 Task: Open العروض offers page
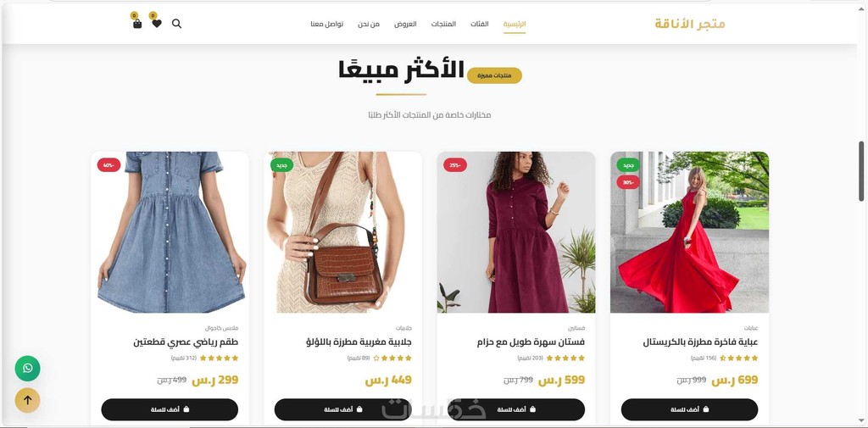click(x=405, y=24)
